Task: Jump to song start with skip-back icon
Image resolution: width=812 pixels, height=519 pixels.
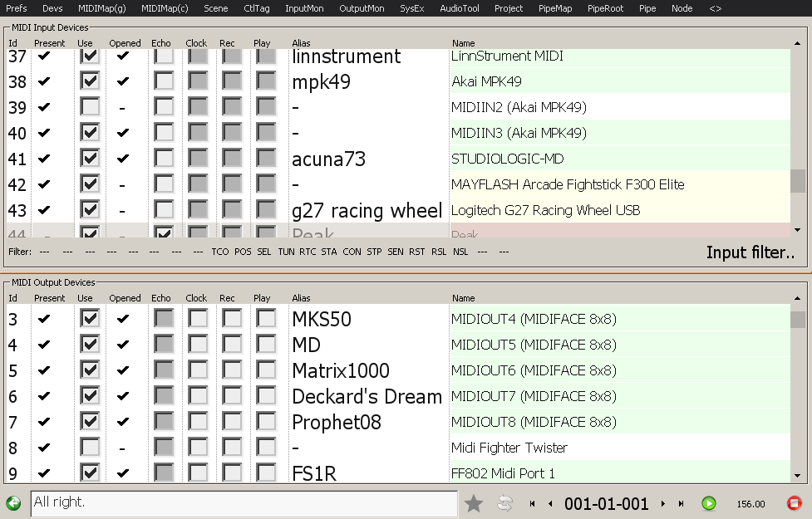Action: (x=532, y=503)
